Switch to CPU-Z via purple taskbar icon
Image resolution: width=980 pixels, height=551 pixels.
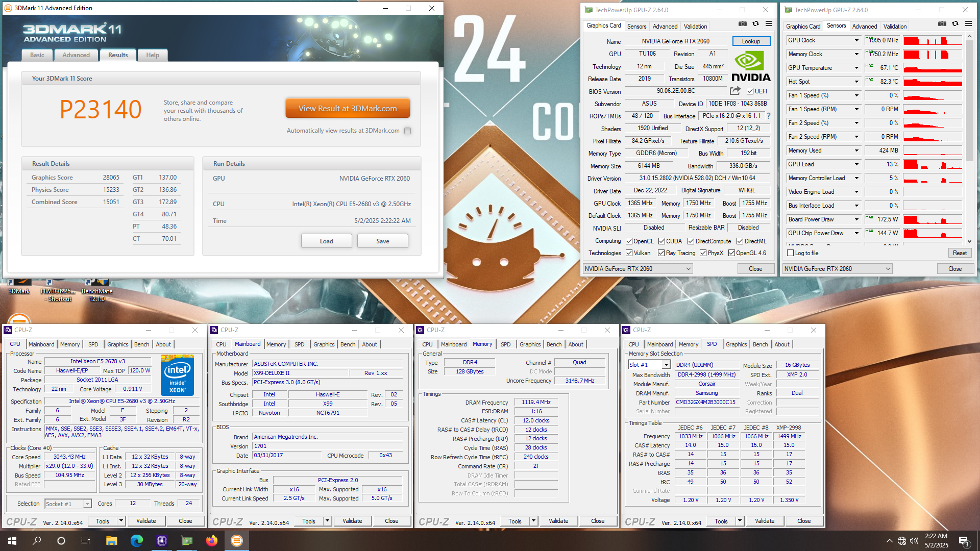(x=162, y=541)
